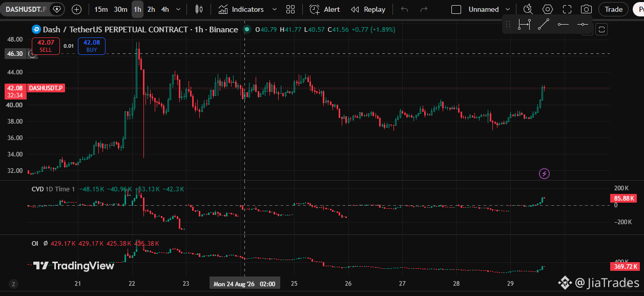Redo the last chart action

(424, 9)
